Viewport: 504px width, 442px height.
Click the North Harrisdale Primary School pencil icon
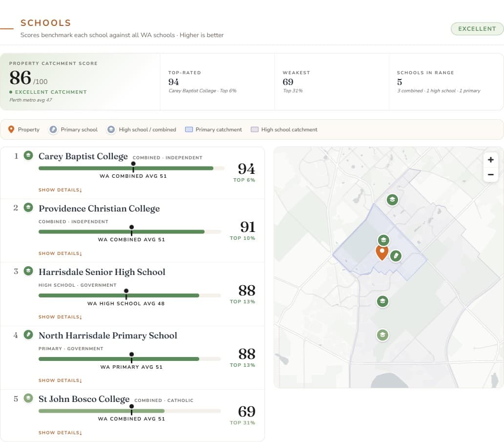(28, 335)
